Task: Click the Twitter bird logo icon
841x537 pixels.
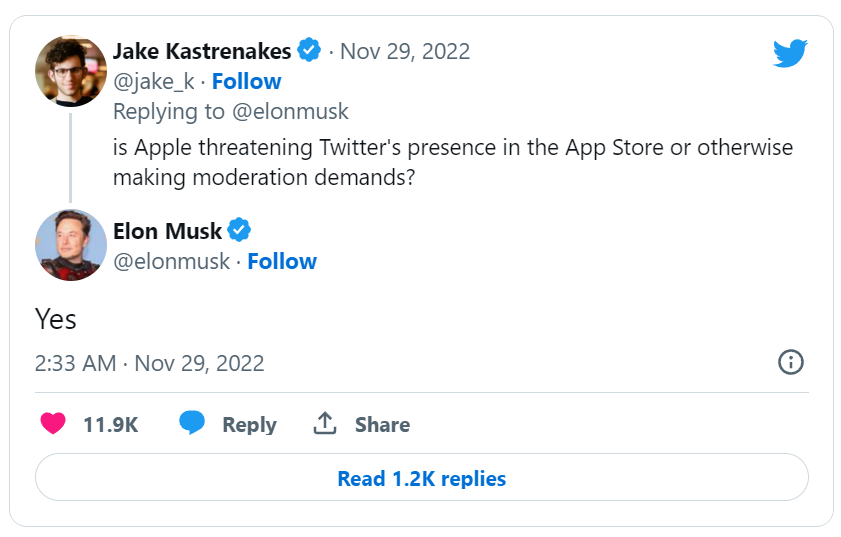Action: point(790,54)
